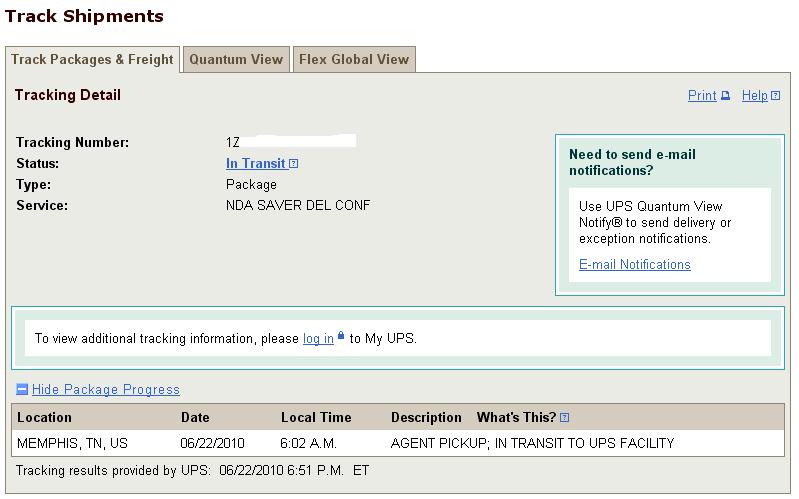
Task: Click the What's This question-mark icon
Action: [564, 417]
